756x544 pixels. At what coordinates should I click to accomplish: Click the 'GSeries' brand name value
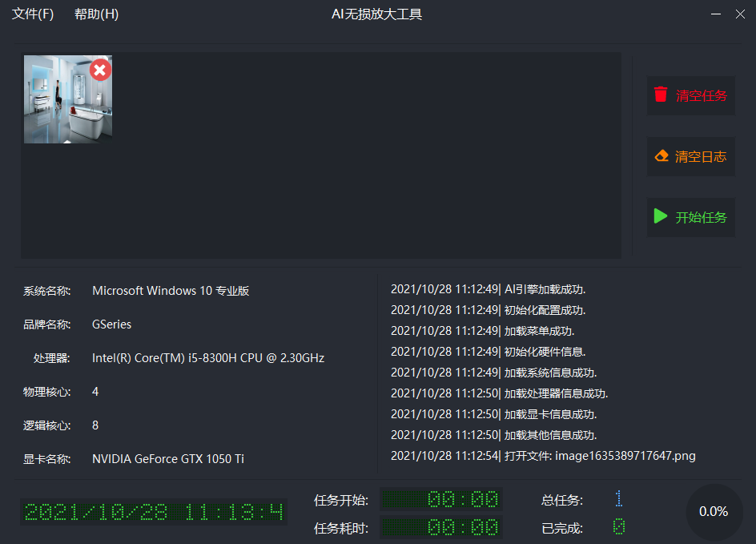112,324
